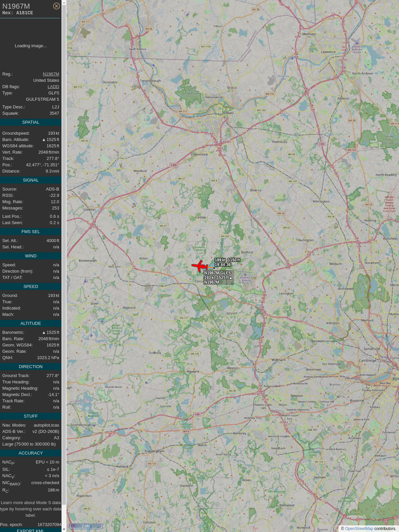Viewport: 399px width, 532px height.
Task: Click the info panel scrollbar down arrow
Action: click(64, 529)
